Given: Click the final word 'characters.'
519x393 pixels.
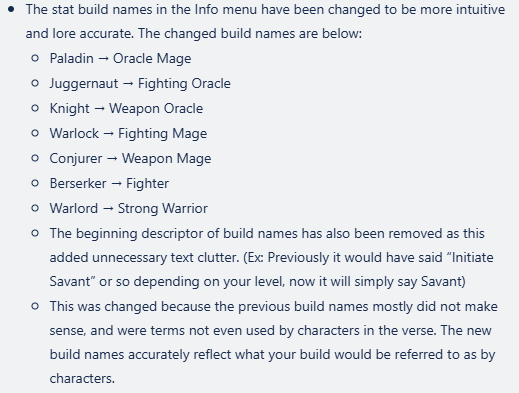Looking at the screenshot, I should (82, 378).
